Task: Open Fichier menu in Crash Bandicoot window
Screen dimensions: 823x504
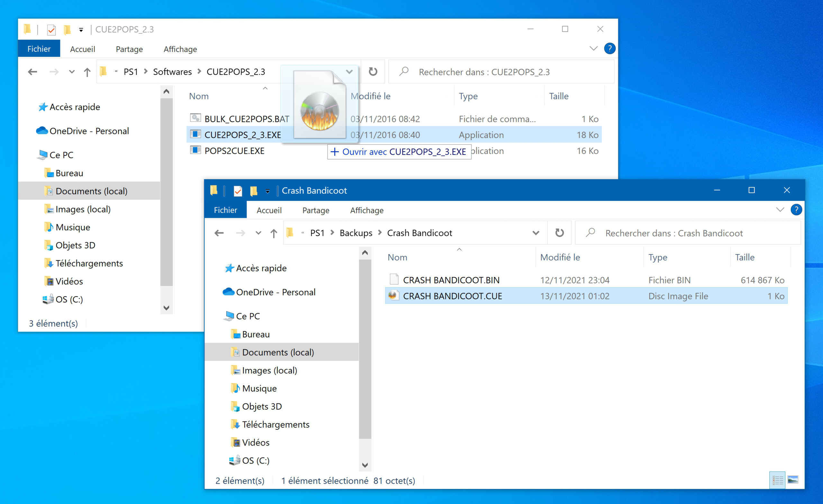Action: [225, 210]
